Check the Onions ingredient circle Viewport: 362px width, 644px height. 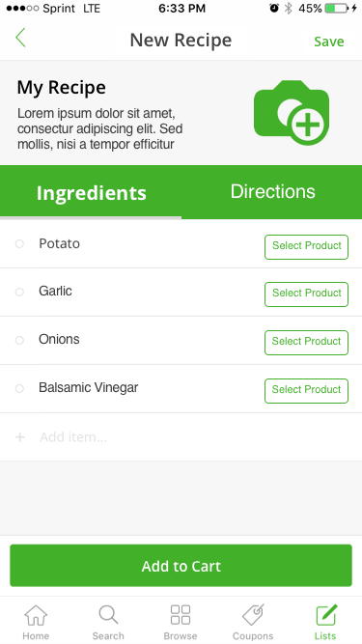pyautogui.click(x=19, y=341)
